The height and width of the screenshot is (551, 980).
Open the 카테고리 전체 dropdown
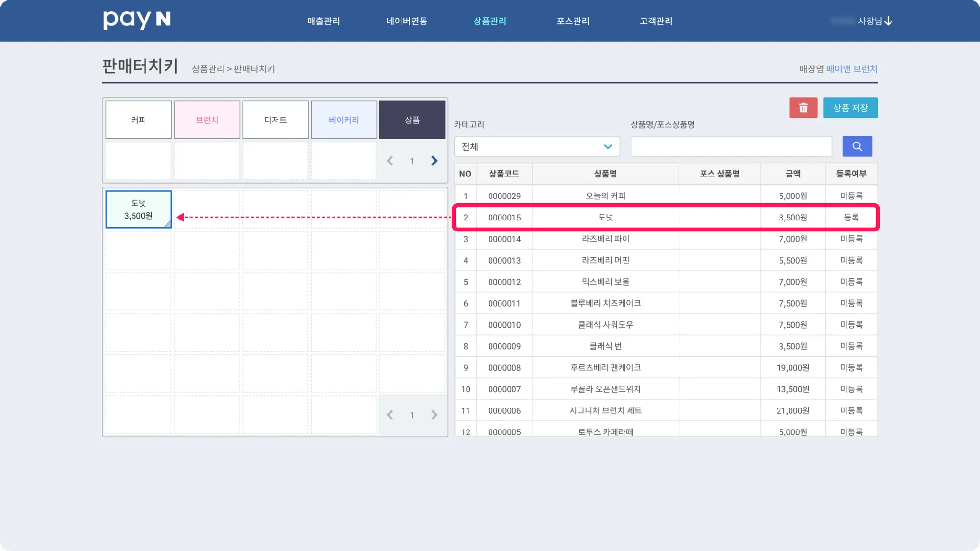[536, 146]
